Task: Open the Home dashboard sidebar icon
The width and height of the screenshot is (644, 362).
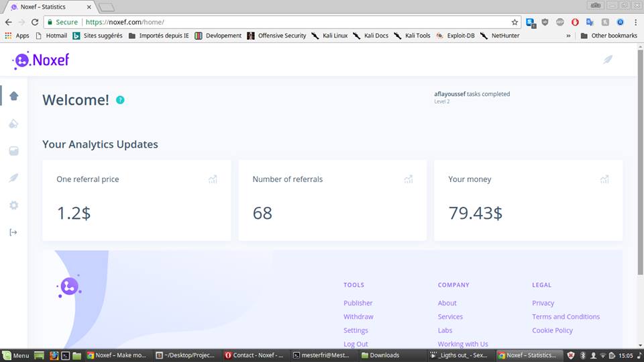Action: click(14, 96)
